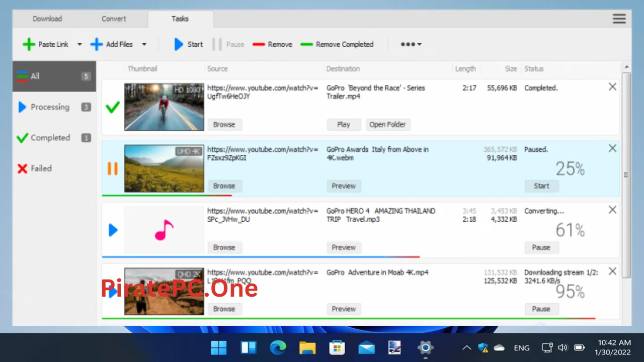Click the green checkmark status icon
This screenshot has width=644, height=362.
(x=113, y=107)
